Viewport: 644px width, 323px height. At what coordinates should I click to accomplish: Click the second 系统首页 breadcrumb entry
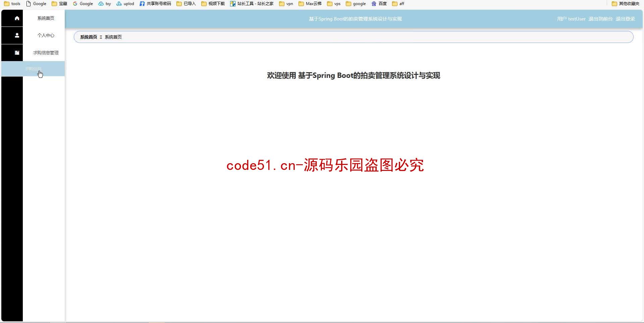113,37
